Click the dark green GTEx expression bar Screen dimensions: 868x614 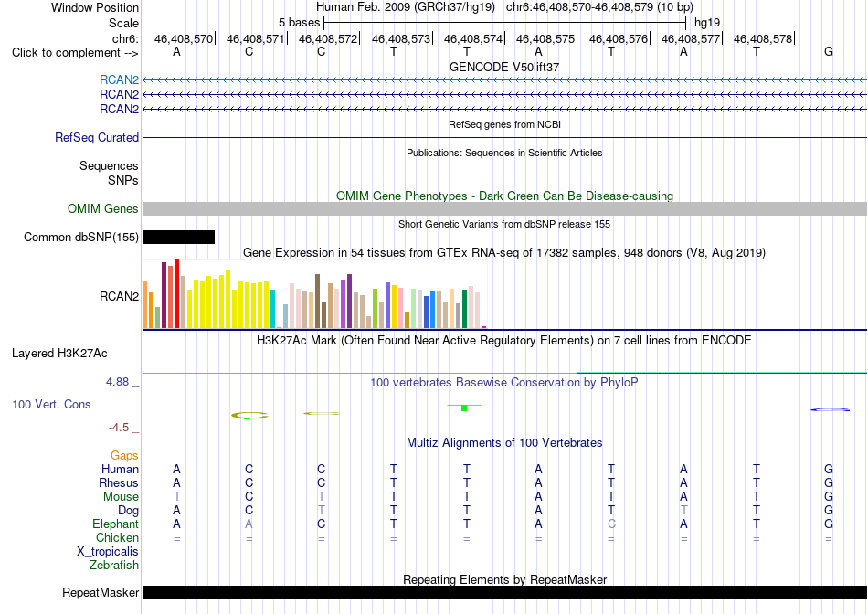point(464,309)
